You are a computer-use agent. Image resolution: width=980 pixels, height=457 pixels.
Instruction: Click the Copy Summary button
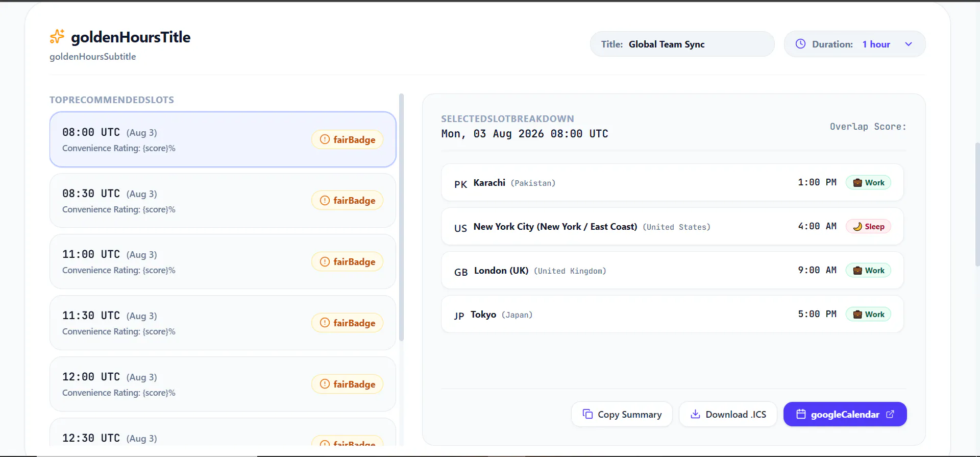click(x=622, y=414)
